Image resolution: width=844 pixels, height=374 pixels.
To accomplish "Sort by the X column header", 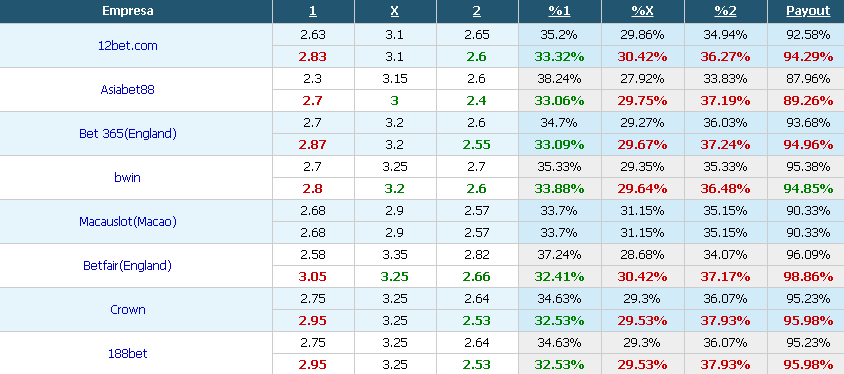I will click(395, 11).
